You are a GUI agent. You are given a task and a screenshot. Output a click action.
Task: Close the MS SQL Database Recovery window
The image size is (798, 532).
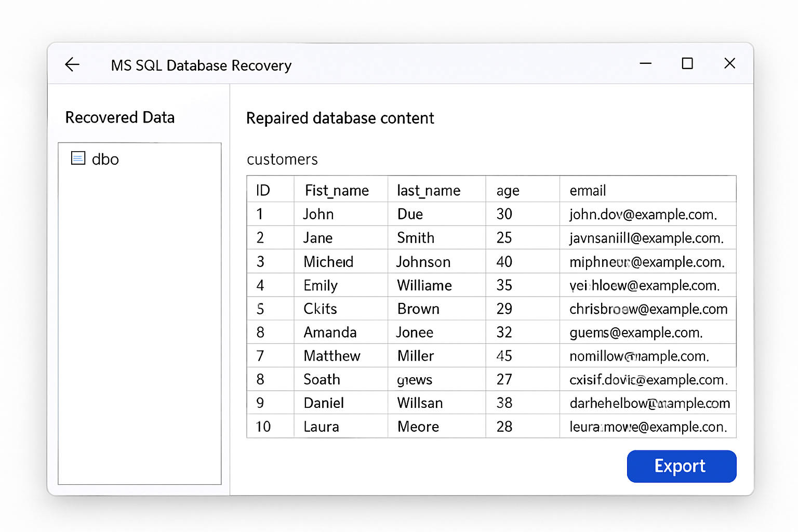(x=730, y=63)
